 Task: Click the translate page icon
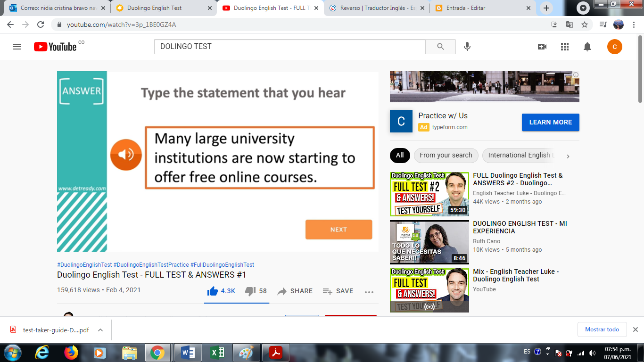[x=570, y=25]
